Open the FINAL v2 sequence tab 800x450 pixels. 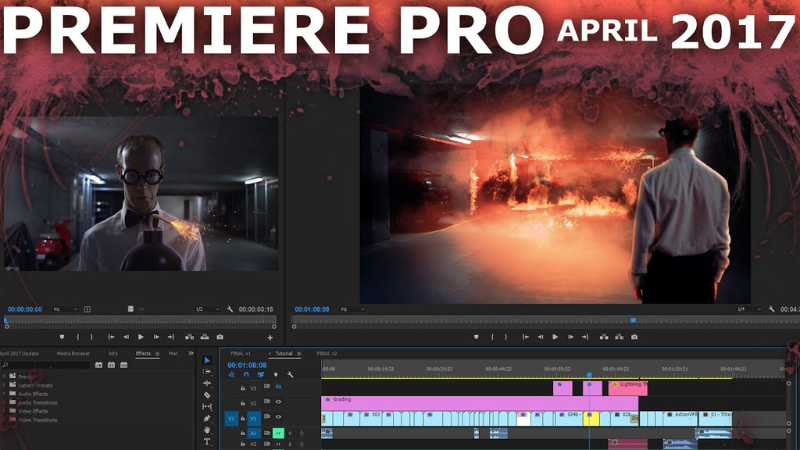coord(327,353)
